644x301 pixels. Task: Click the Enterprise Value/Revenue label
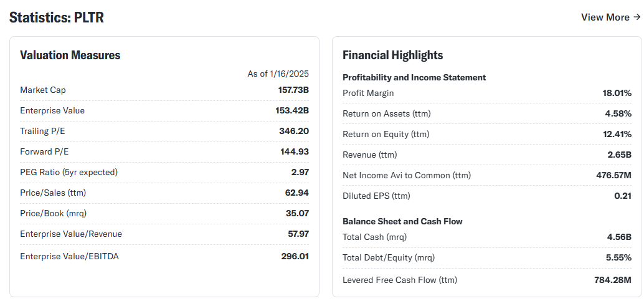click(71, 234)
